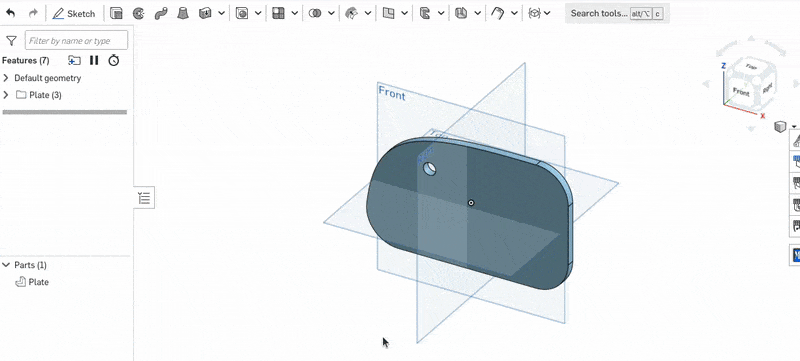Viewport: 800px width, 361px height.
Task: Select the Loft tool icon
Action: point(183,14)
